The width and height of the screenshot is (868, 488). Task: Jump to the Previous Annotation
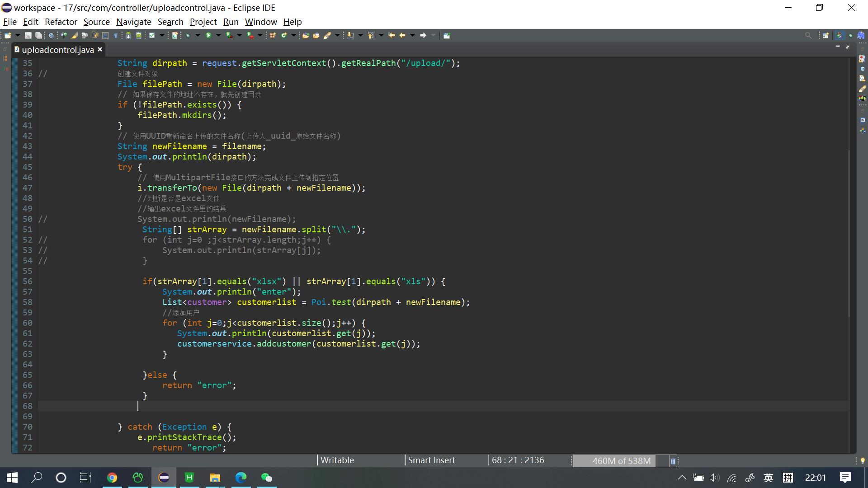(x=371, y=35)
